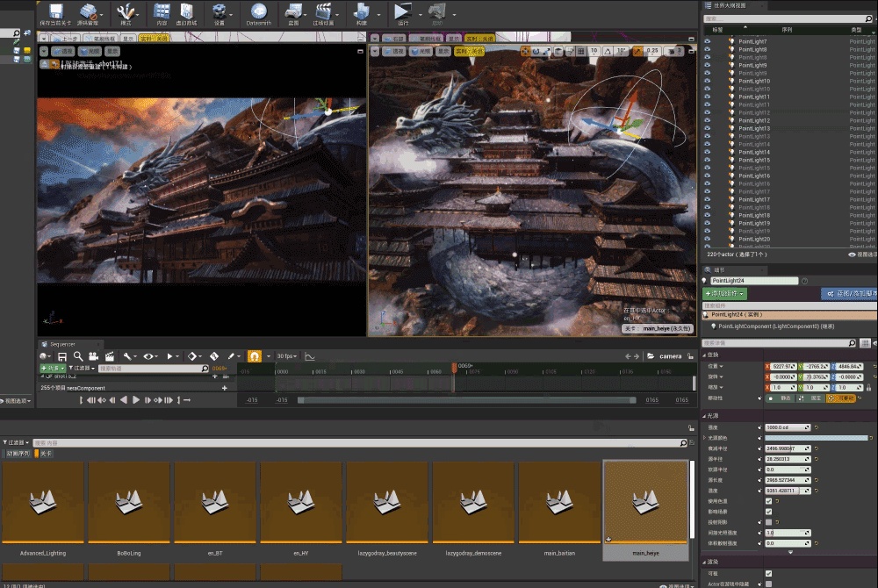Expand the light color (光源颜色) property
878x588 pixels.
705,437
